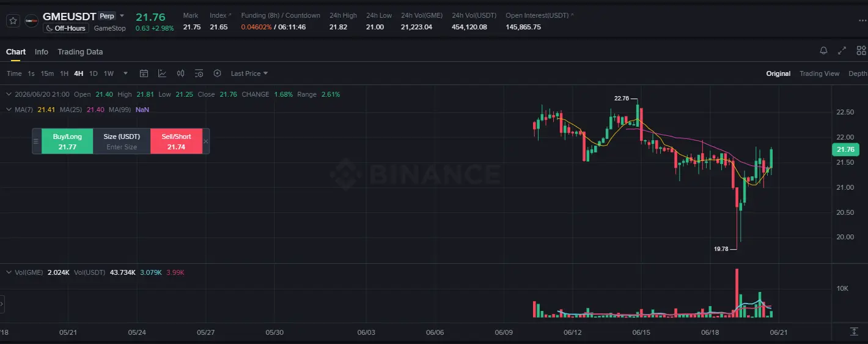Open the go-to-date calendar icon
The width and height of the screenshot is (868, 344).
pos(144,73)
